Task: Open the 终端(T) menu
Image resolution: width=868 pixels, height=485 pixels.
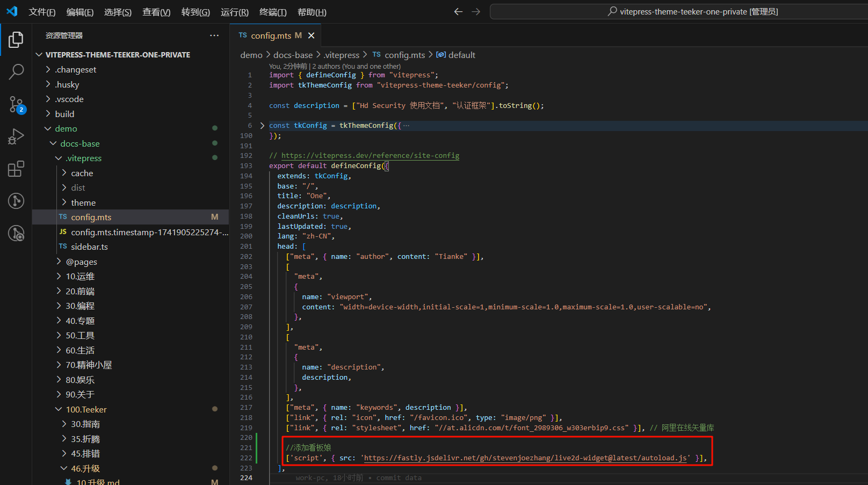Action: point(273,12)
